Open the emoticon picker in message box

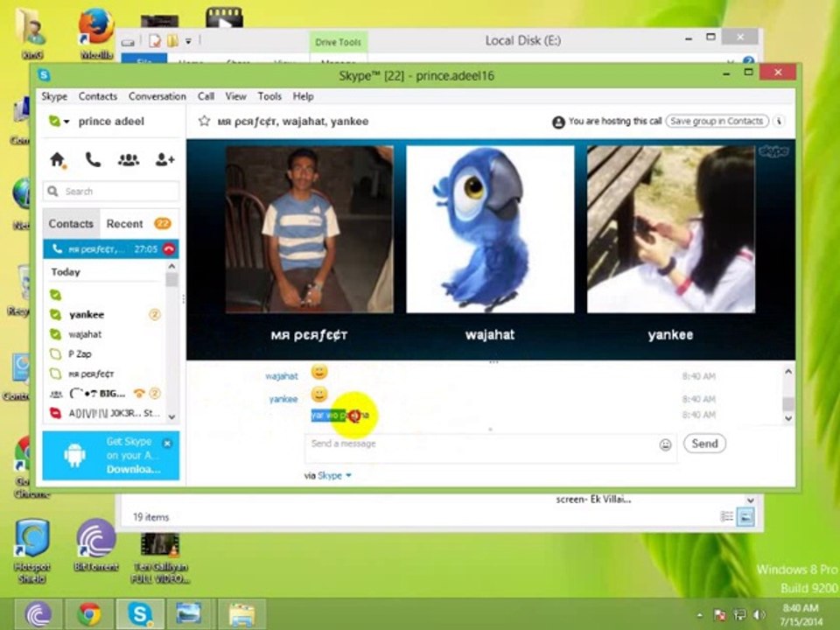665,444
